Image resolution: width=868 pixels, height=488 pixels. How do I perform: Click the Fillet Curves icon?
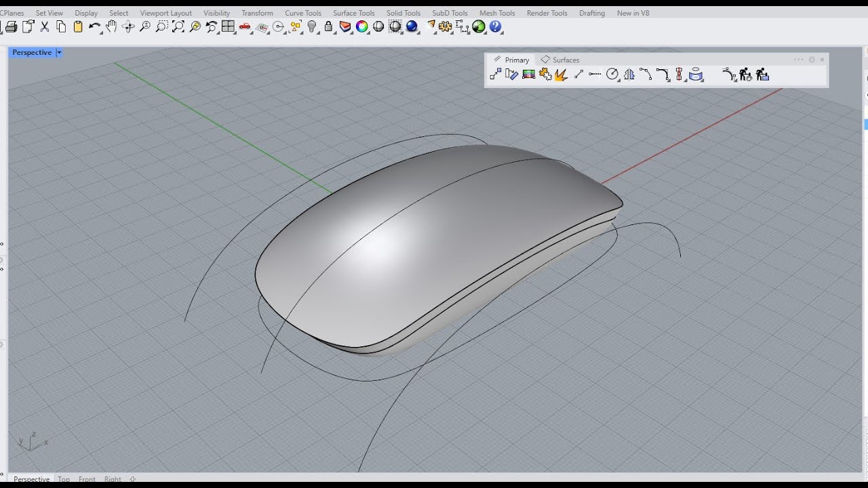point(663,75)
